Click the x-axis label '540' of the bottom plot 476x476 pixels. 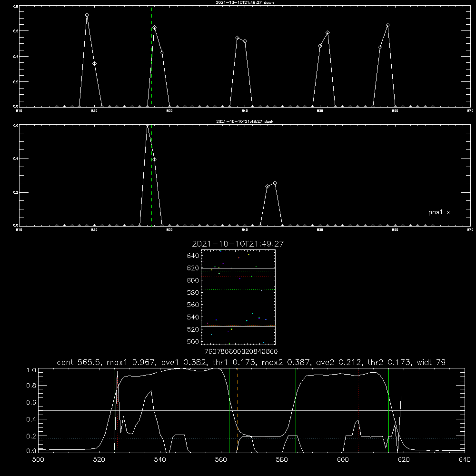[x=160, y=460]
